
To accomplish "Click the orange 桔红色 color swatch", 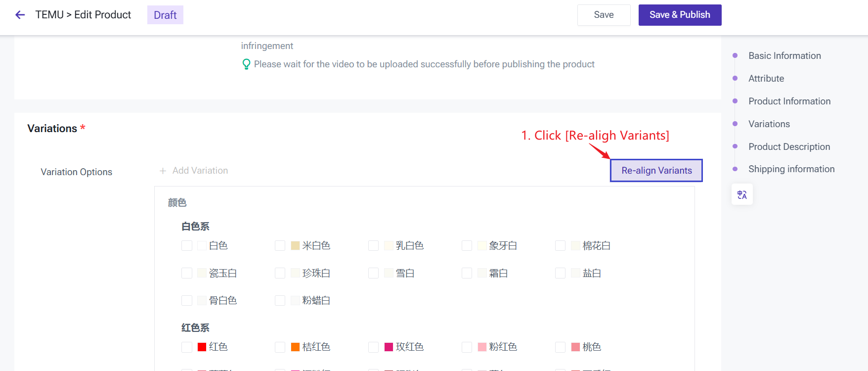I will [x=295, y=347].
